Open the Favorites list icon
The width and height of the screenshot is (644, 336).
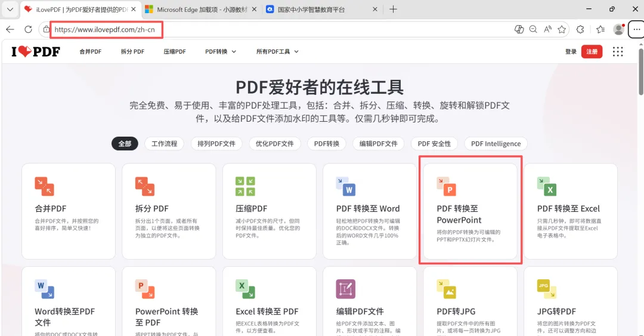pyautogui.click(x=600, y=29)
